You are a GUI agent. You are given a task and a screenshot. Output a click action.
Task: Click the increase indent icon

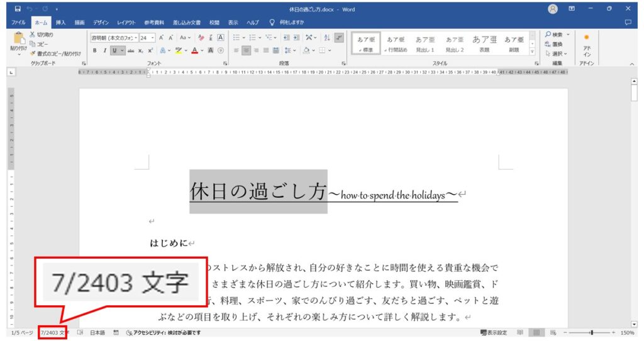coord(296,38)
